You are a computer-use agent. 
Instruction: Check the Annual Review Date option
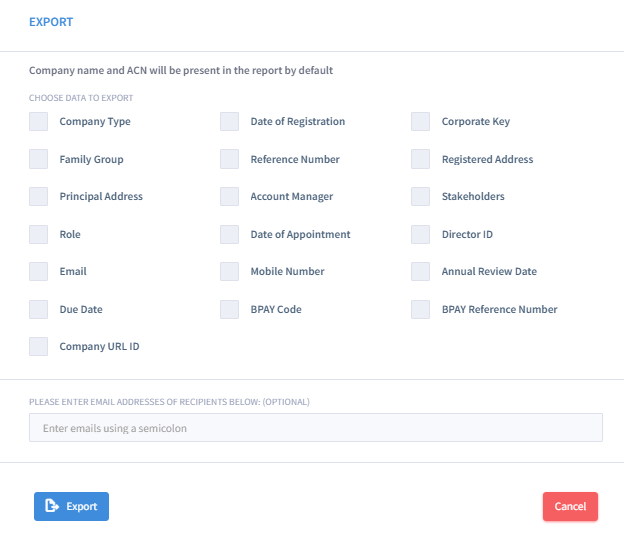[x=421, y=272]
